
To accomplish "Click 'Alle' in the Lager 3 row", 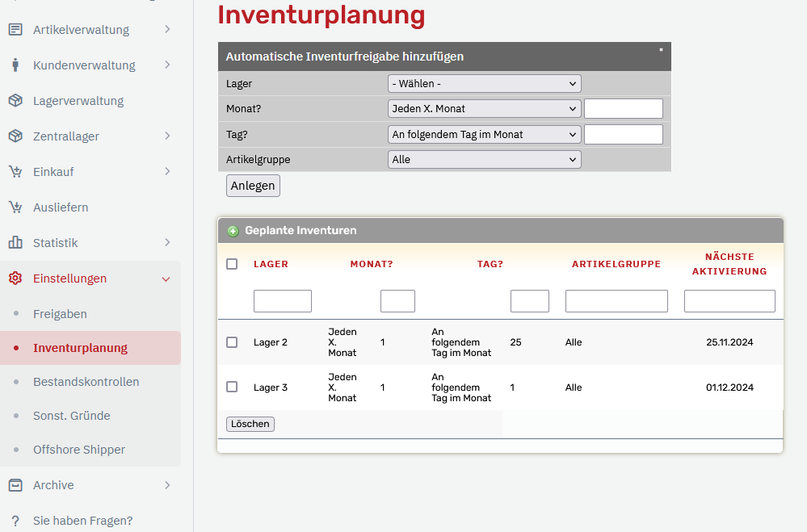I will click(x=574, y=387).
